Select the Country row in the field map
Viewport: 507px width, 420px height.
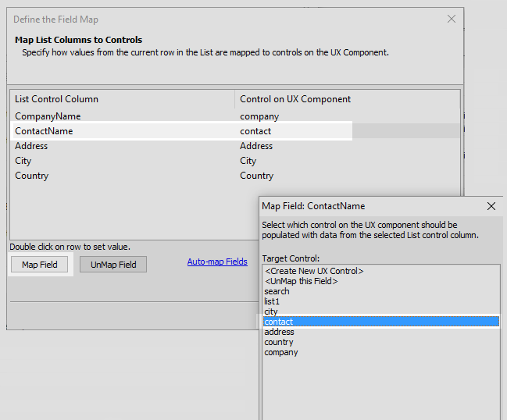tap(235, 176)
